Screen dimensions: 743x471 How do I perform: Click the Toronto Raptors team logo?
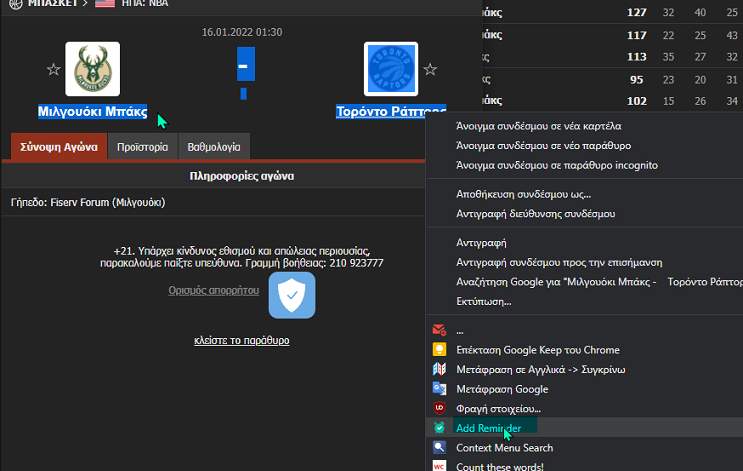coord(391,69)
